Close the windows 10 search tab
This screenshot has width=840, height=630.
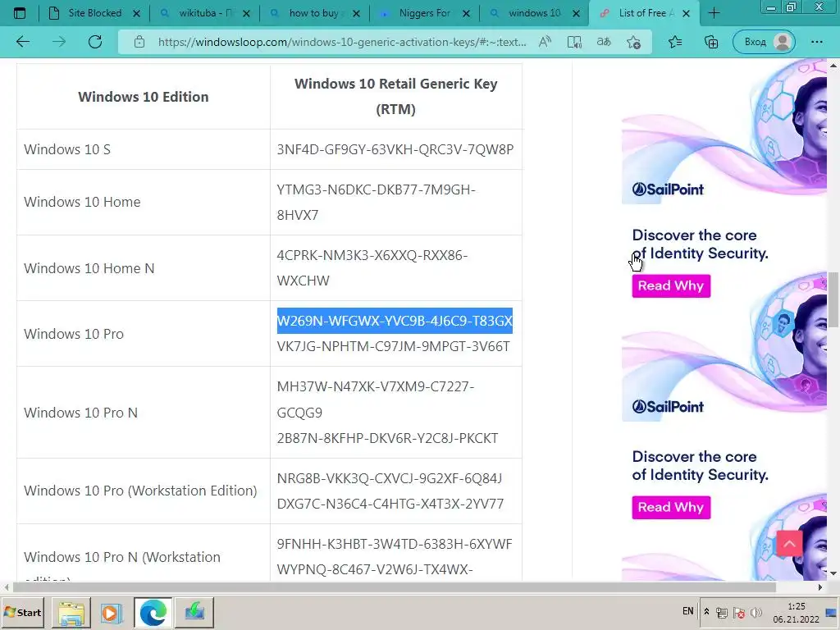tap(576, 13)
